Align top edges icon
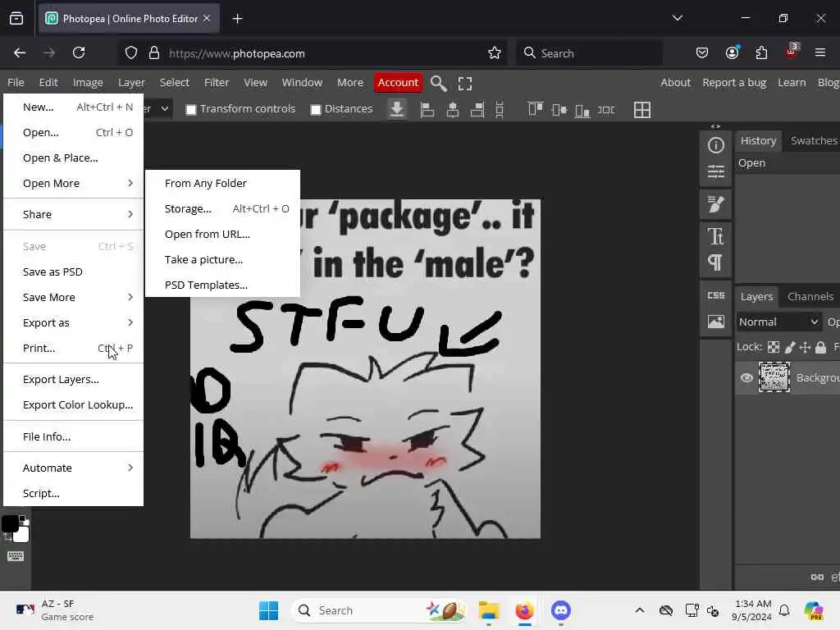 tap(535, 109)
